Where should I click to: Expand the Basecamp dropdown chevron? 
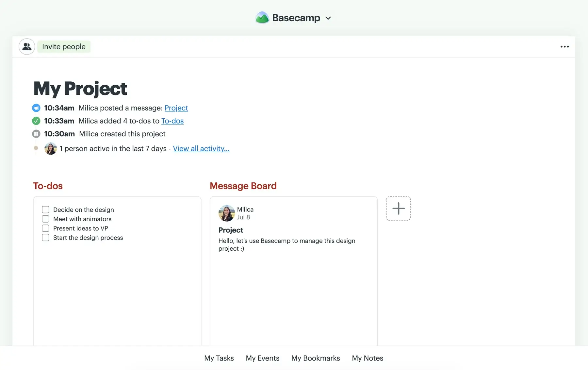pyautogui.click(x=328, y=18)
